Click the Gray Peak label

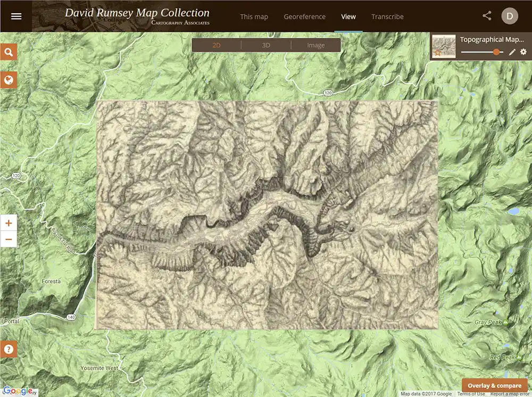point(488,322)
